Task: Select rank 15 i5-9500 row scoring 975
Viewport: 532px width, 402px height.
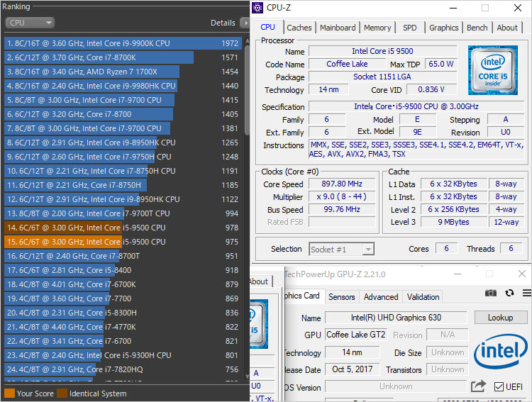Action: coord(123,242)
